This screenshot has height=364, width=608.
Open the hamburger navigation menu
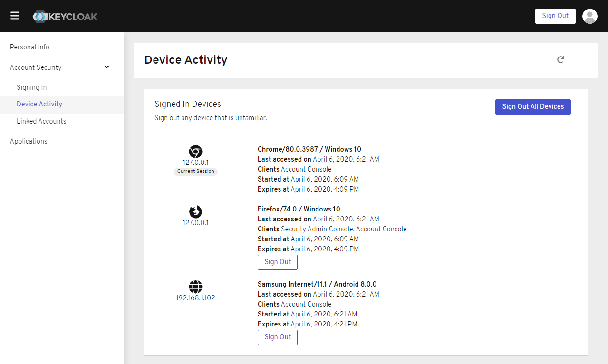[x=15, y=16]
